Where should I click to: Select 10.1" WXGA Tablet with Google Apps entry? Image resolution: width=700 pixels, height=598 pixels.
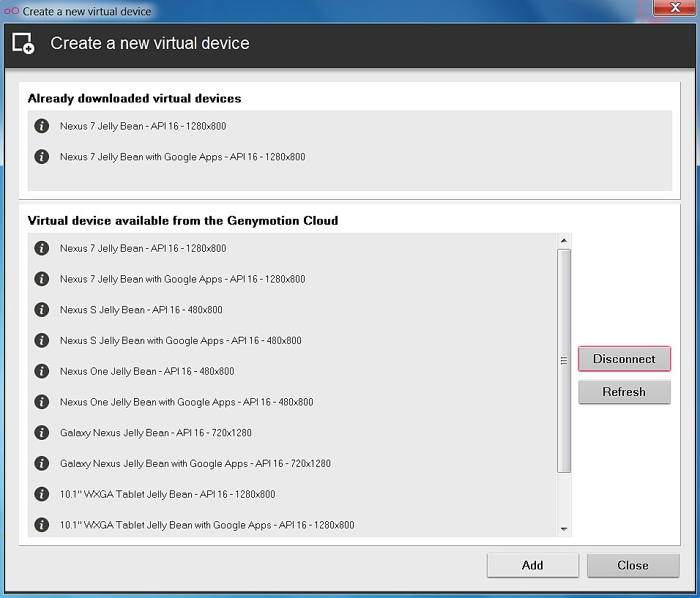pos(206,525)
